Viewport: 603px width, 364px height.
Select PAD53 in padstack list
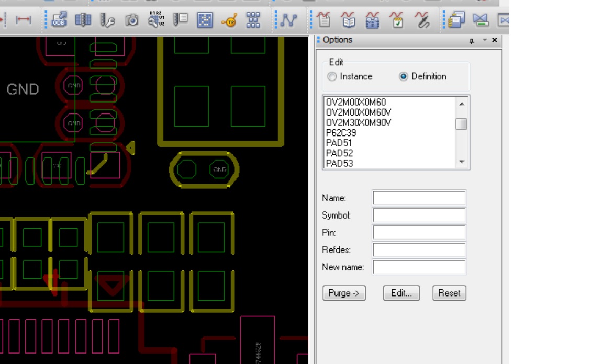click(x=339, y=163)
